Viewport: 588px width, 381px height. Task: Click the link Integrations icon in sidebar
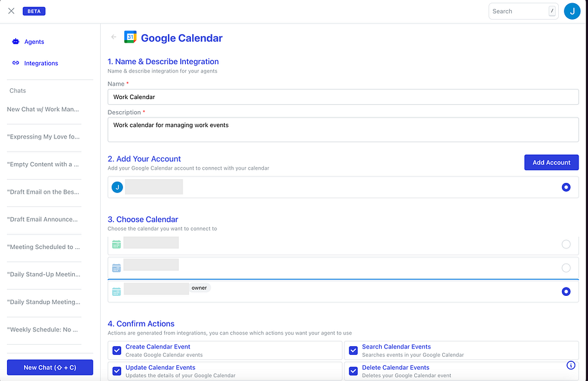pyautogui.click(x=15, y=63)
